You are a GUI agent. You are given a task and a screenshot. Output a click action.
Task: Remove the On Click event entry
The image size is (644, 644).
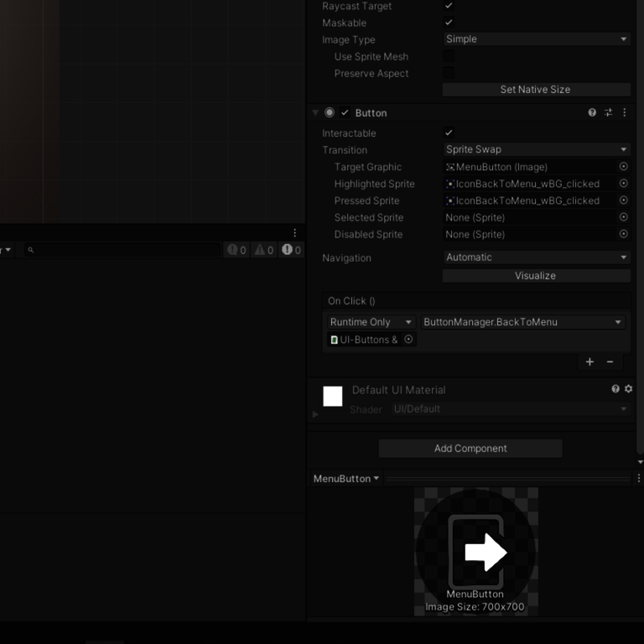610,362
